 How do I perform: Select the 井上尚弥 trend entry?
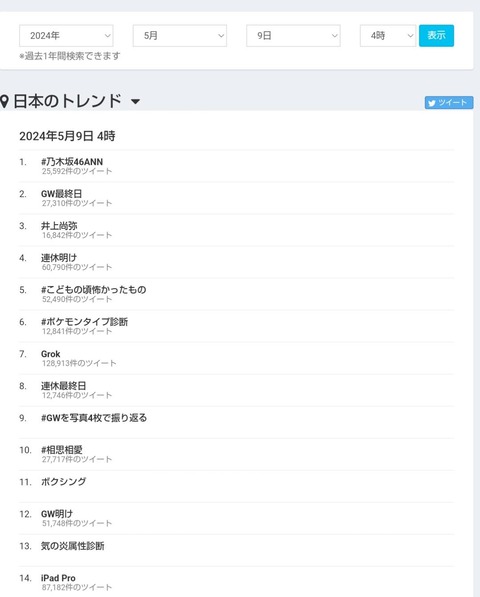[59, 226]
